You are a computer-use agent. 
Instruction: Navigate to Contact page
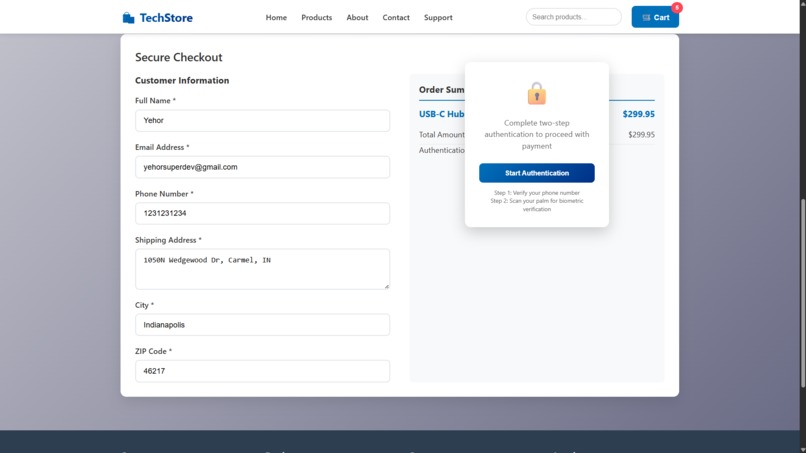pos(396,17)
